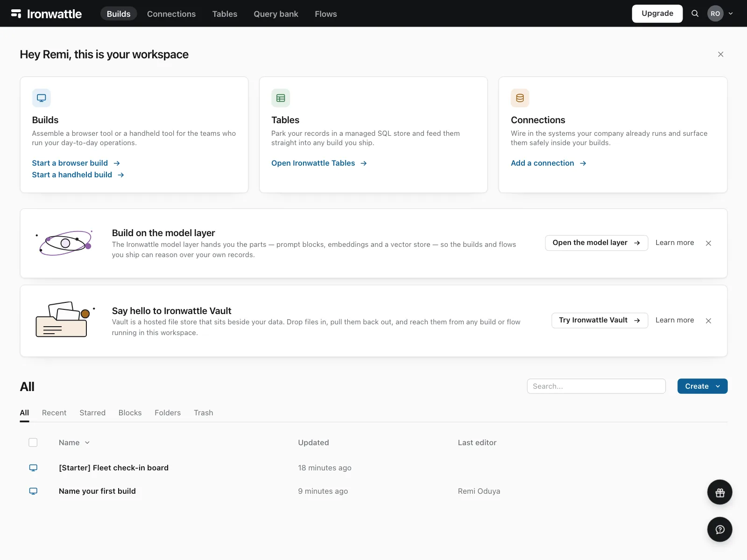This screenshot has width=747, height=560.
Task: Click Start a handheld build link
Action: (x=78, y=175)
